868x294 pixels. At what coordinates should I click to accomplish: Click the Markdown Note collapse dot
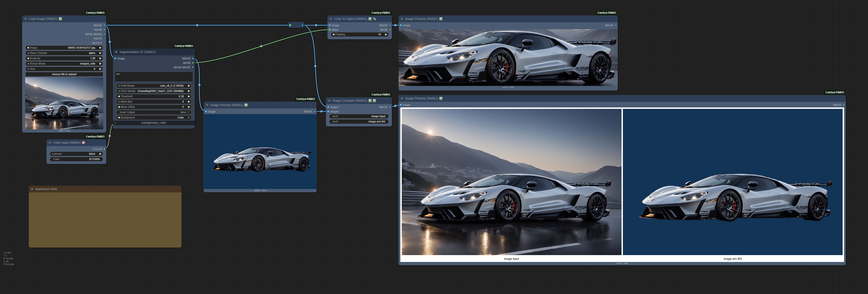pyautogui.click(x=32, y=189)
